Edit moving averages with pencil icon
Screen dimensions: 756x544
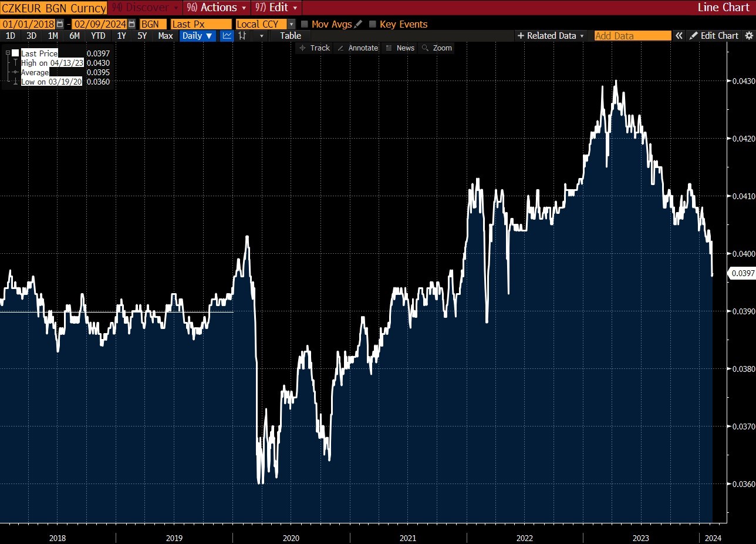358,24
